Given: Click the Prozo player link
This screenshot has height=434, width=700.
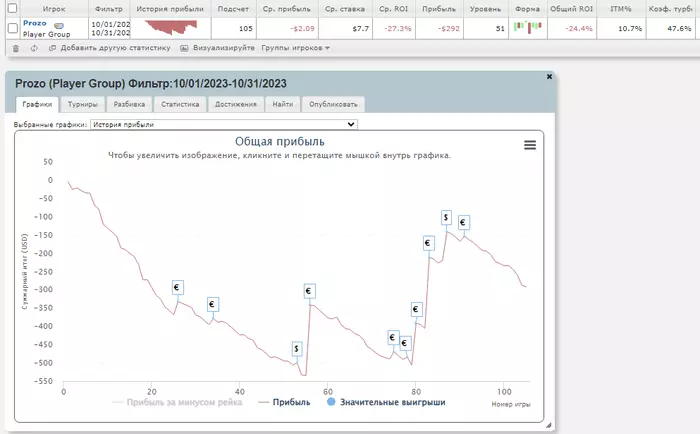Looking at the screenshot, I should tap(34, 23).
